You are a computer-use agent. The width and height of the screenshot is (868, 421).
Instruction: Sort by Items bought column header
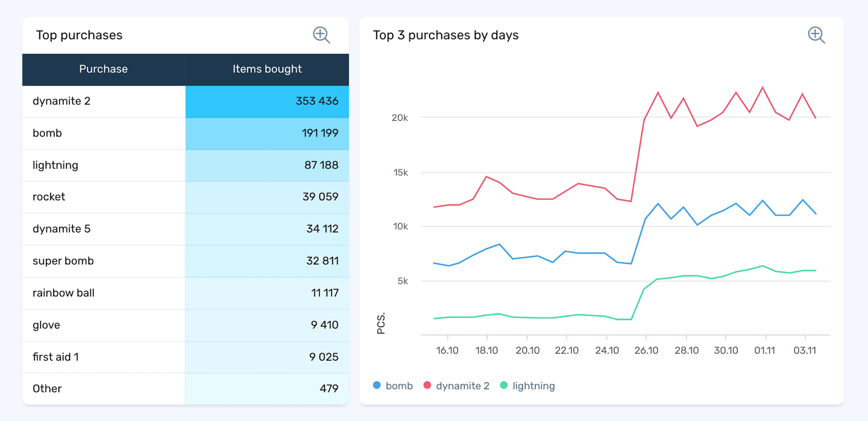[267, 69]
